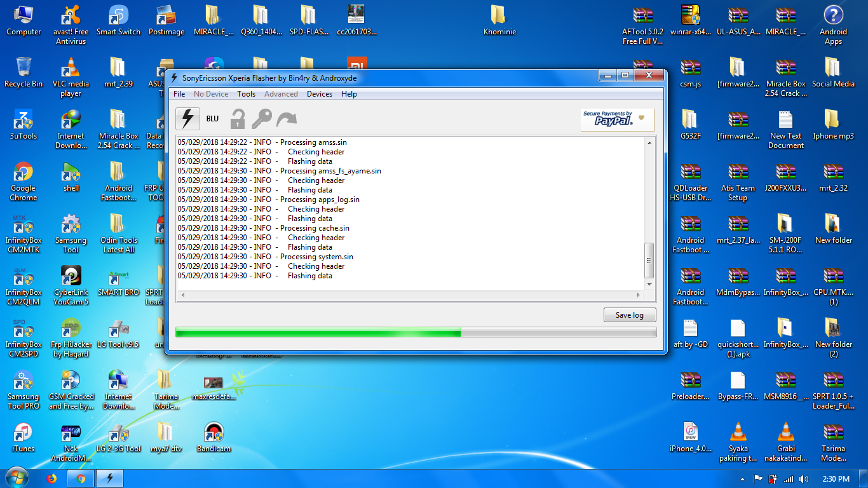Screen dimensions: 868x488
Task: Select the avast! Free Antivirus icon
Action: [71, 25]
